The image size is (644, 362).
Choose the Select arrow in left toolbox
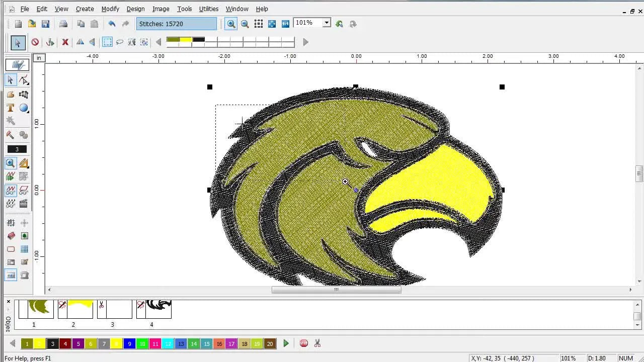(x=11, y=80)
